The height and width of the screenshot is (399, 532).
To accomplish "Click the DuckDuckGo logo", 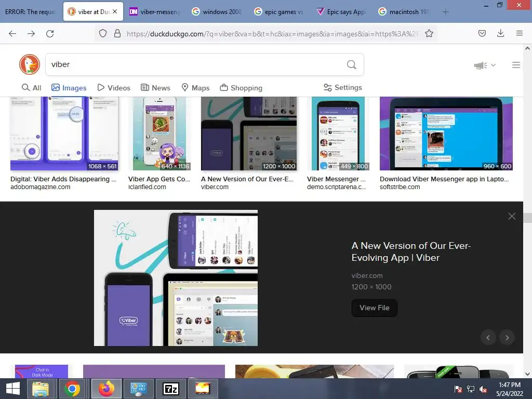I will pyautogui.click(x=30, y=64).
